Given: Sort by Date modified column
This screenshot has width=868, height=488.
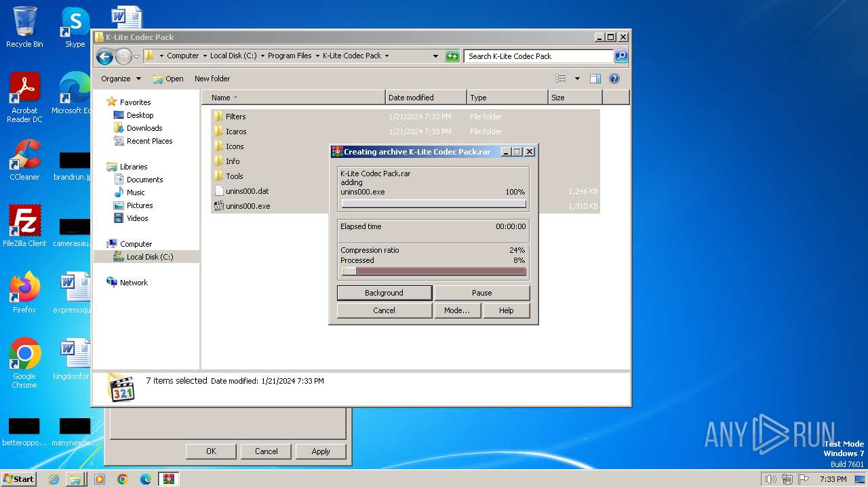Looking at the screenshot, I should (426, 98).
